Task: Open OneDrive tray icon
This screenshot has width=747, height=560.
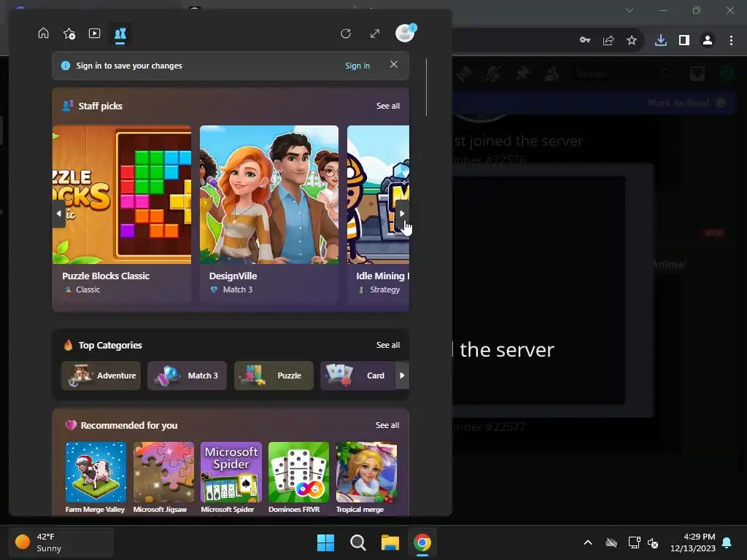Action: click(x=611, y=542)
